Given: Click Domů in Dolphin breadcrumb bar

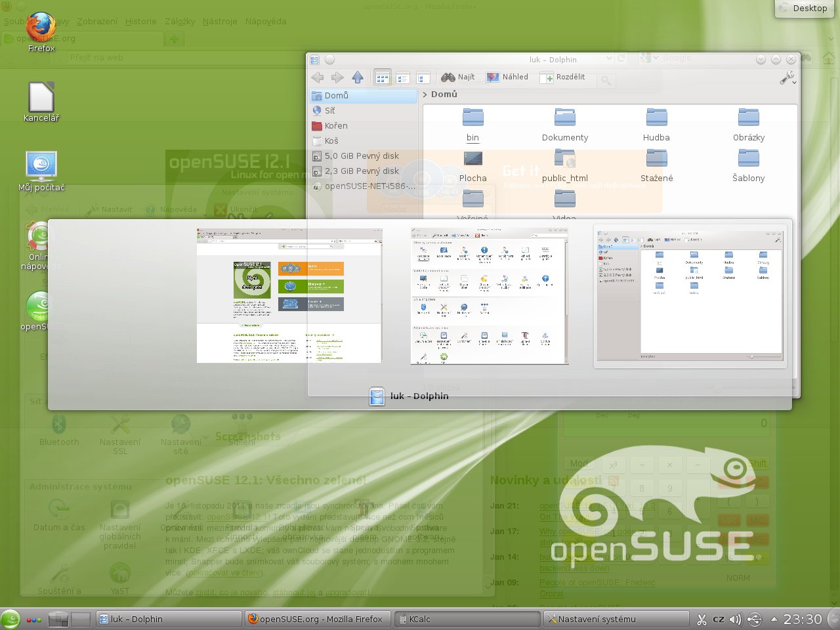Looking at the screenshot, I should (x=444, y=94).
